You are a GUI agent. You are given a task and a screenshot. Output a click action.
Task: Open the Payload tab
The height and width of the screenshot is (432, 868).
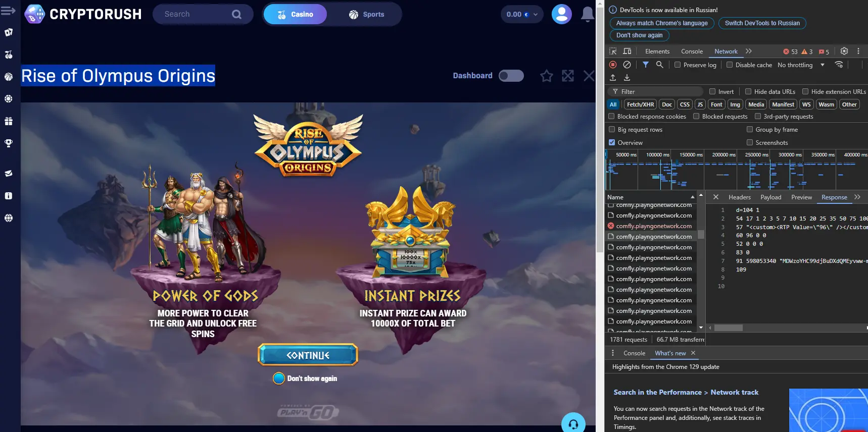click(x=771, y=197)
